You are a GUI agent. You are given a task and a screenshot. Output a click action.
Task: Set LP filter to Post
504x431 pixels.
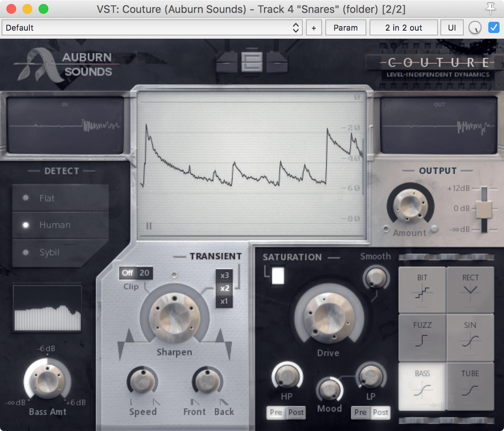tap(380, 412)
